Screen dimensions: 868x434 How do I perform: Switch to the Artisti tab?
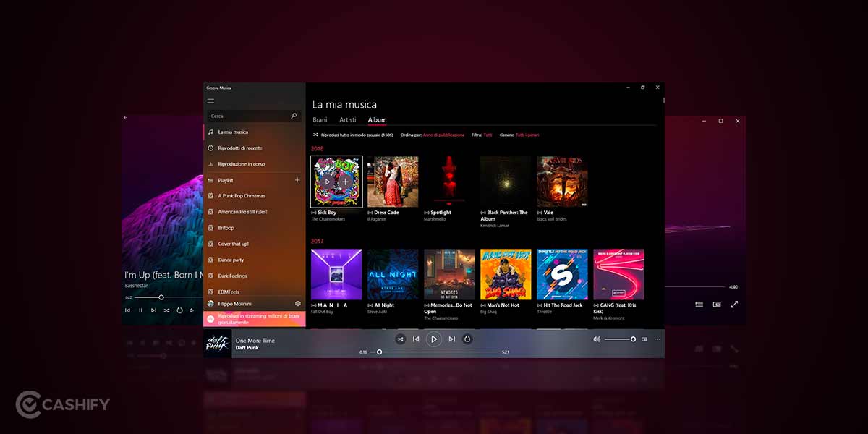click(347, 119)
